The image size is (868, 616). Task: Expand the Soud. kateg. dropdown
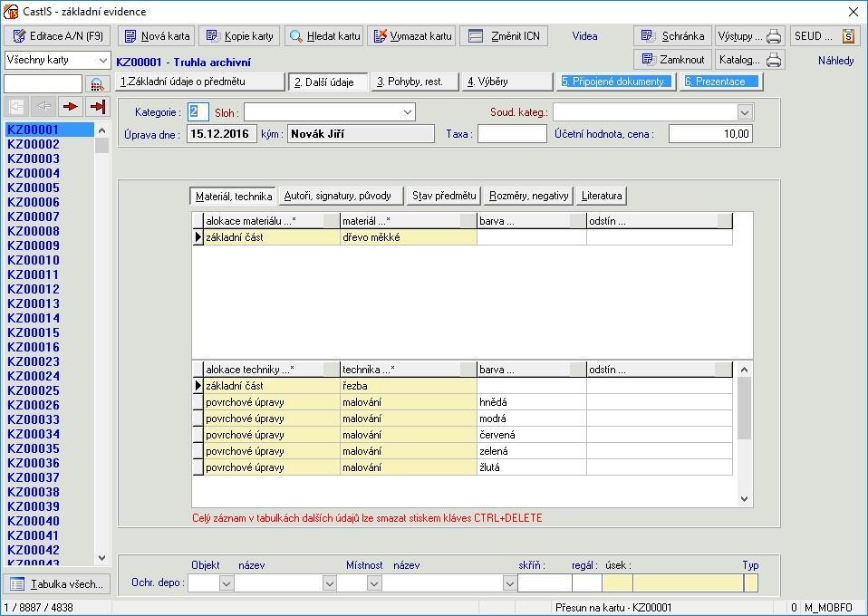tap(745, 112)
